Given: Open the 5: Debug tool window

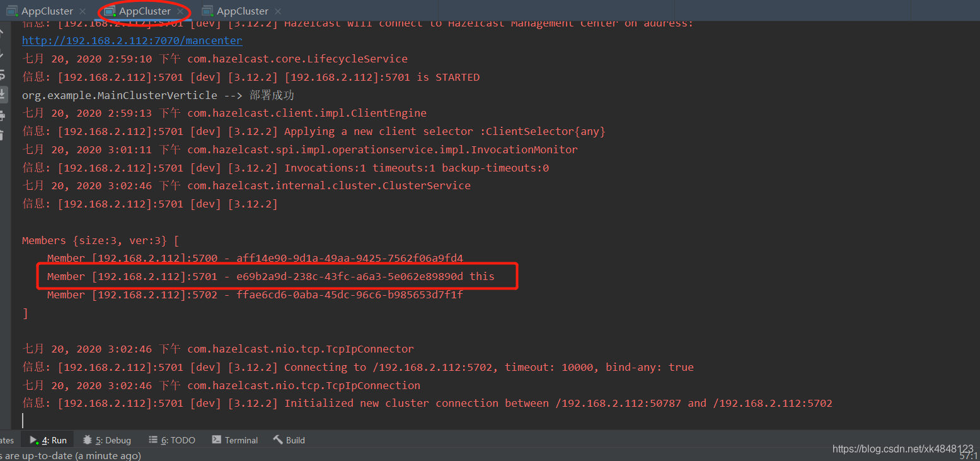Looking at the screenshot, I should pos(107,440).
